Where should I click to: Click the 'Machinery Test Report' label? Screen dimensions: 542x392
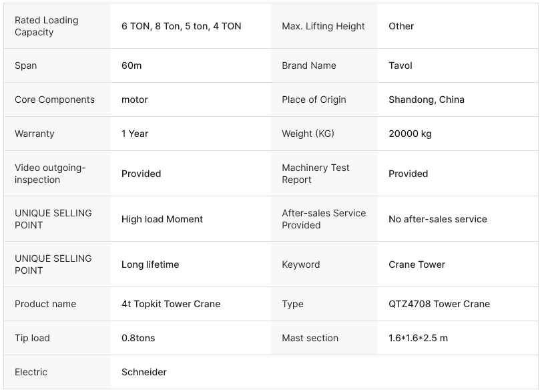(x=316, y=174)
